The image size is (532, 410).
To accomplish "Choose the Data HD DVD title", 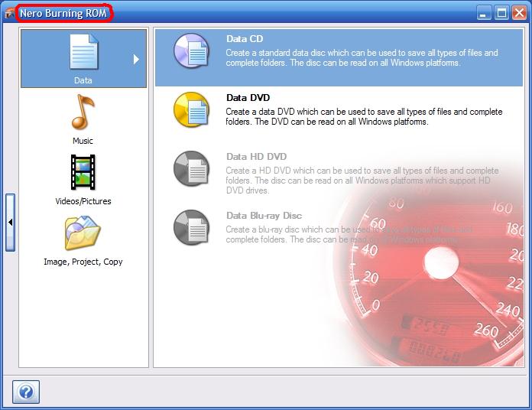I will pos(257,157).
